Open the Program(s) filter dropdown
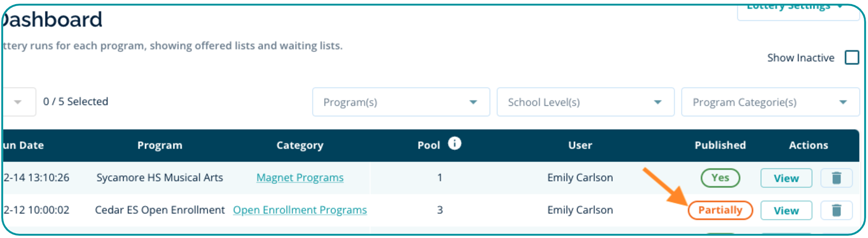 tap(401, 102)
